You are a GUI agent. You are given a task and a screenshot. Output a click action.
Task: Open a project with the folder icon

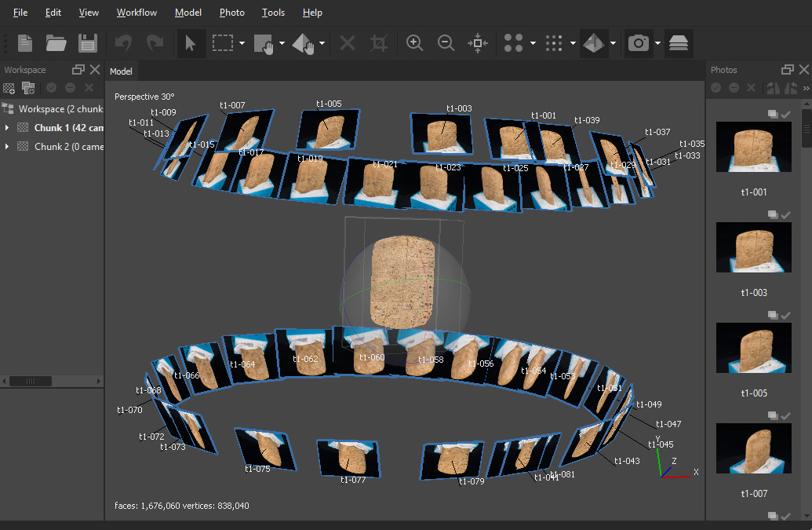pos(56,43)
